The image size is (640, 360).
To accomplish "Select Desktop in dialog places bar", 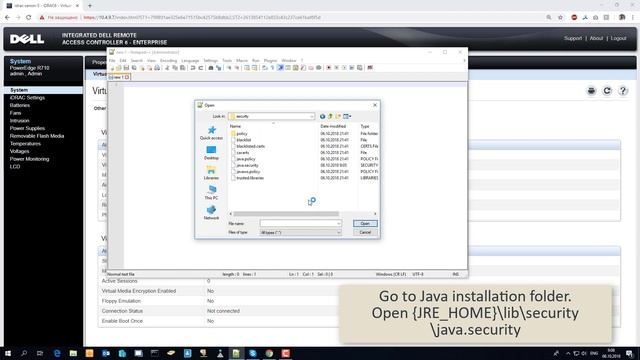I will (211, 153).
